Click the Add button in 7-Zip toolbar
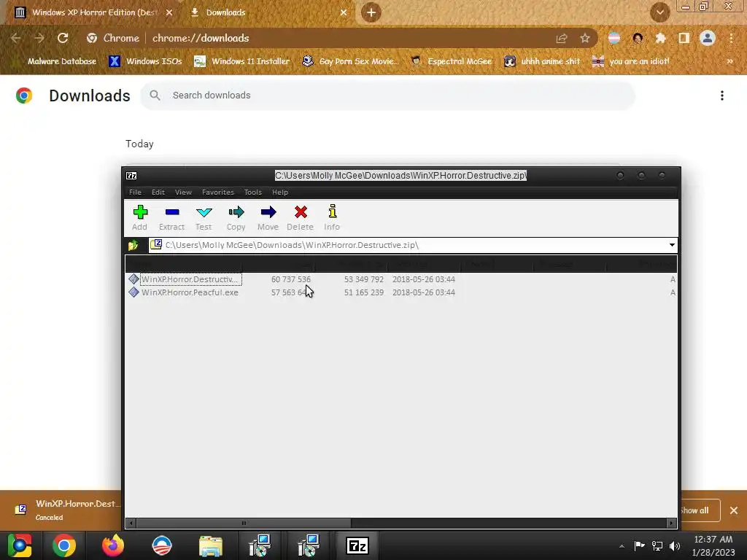The width and height of the screenshot is (747, 560). (x=139, y=218)
